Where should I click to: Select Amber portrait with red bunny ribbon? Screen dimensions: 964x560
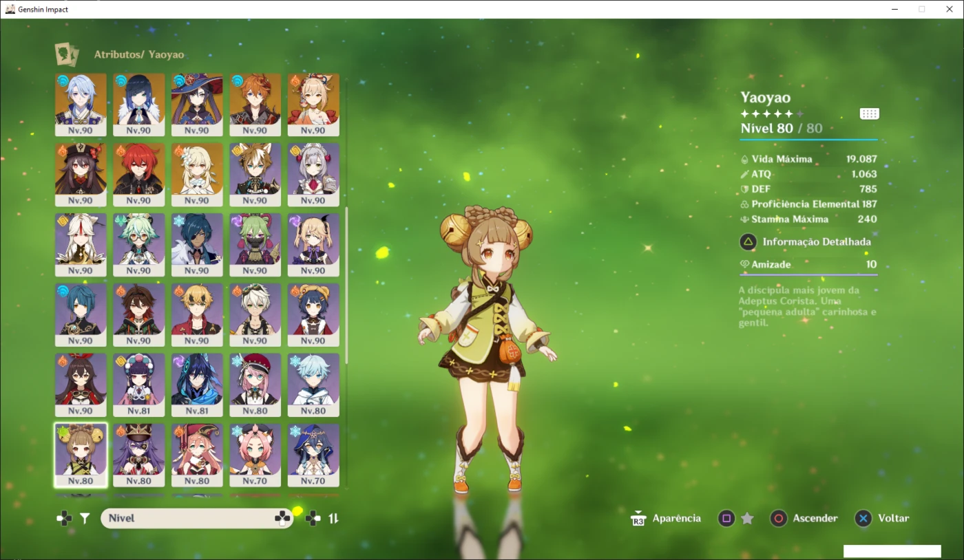click(81, 385)
